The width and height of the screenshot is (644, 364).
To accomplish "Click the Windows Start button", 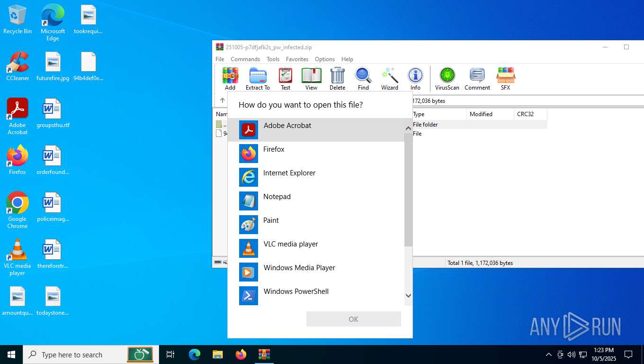I will [11, 355].
